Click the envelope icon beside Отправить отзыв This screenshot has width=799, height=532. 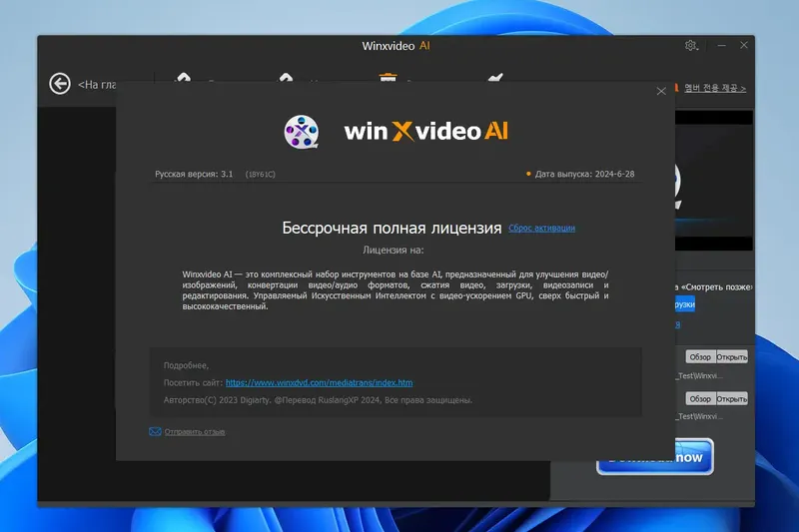[155, 432]
